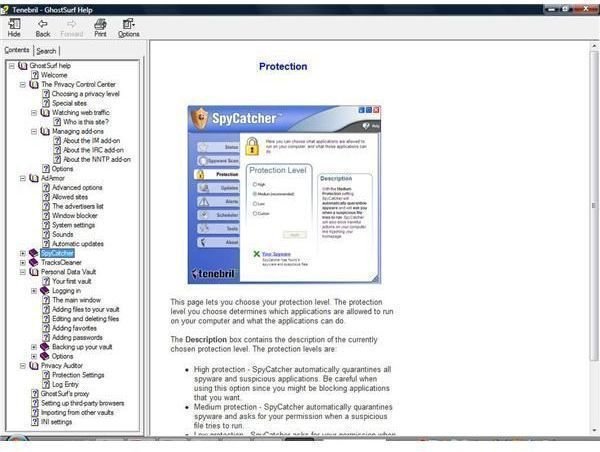
Task: Expand the TracksCleaner node
Action: (23, 263)
